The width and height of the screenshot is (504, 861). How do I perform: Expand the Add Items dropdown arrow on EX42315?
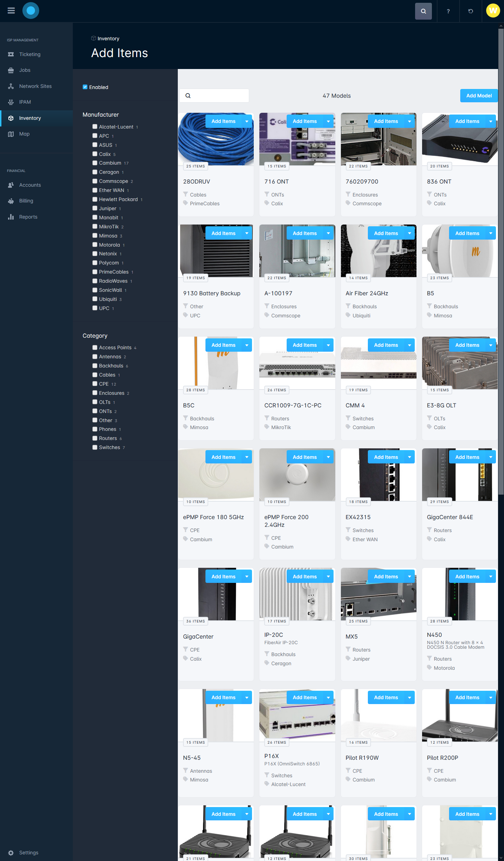point(409,457)
